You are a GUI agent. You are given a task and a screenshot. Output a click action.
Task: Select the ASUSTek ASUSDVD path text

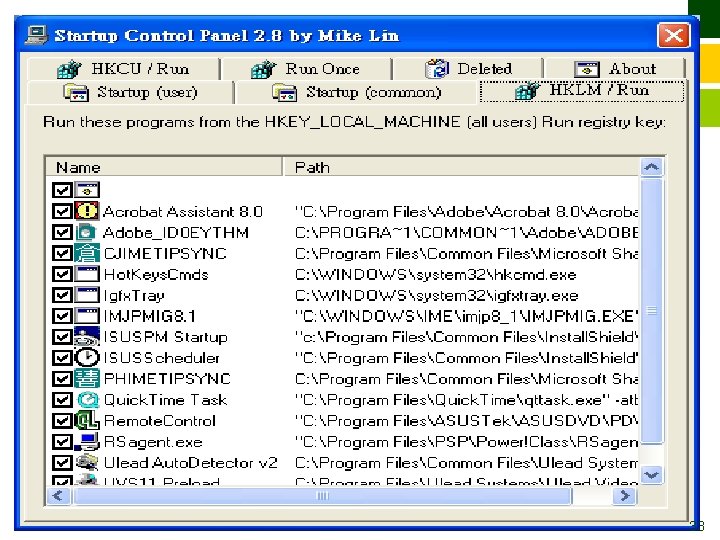pos(466,421)
